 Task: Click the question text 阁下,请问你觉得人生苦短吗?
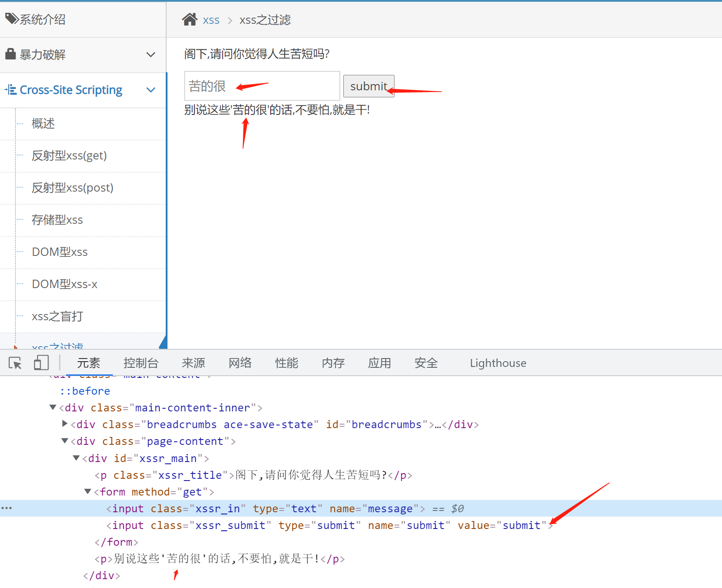pos(257,54)
